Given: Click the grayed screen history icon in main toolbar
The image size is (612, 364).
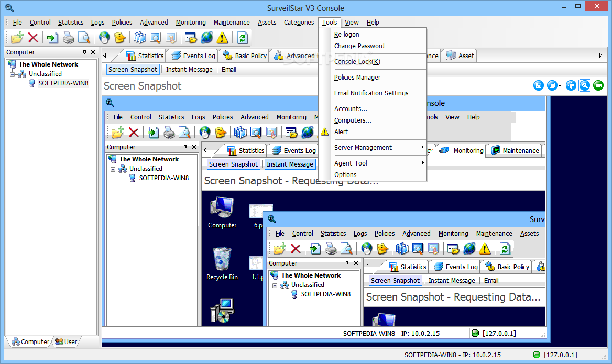Looking at the screenshot, I should click(171, 38).
